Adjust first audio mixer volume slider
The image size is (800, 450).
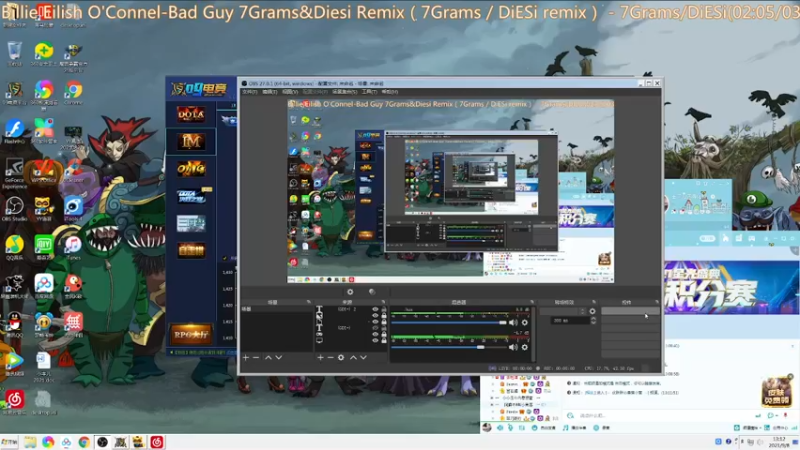(x=449, y=322)
